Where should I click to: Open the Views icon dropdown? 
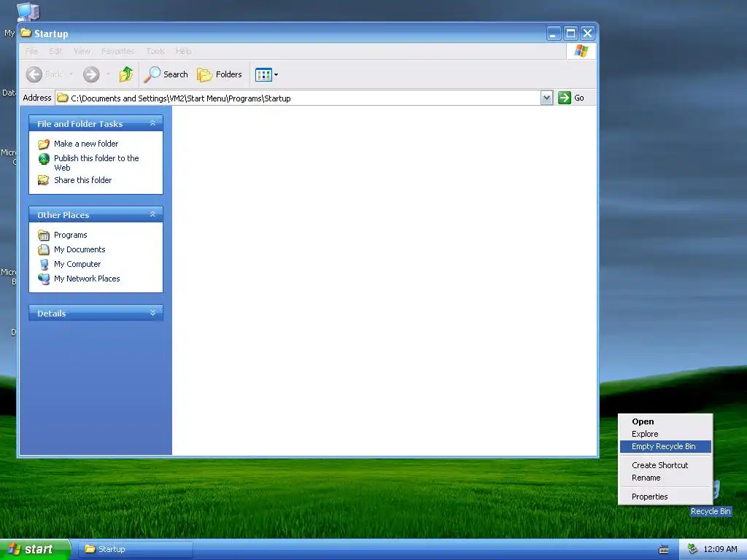point(266,74)
